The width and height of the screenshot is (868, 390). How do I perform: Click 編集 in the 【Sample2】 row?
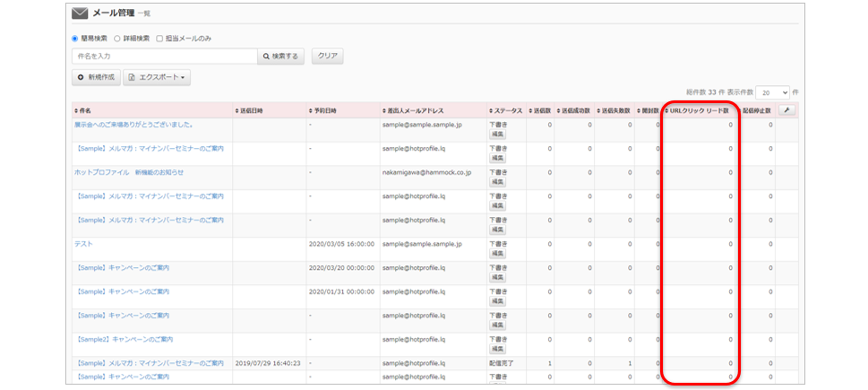pos(497,349)
